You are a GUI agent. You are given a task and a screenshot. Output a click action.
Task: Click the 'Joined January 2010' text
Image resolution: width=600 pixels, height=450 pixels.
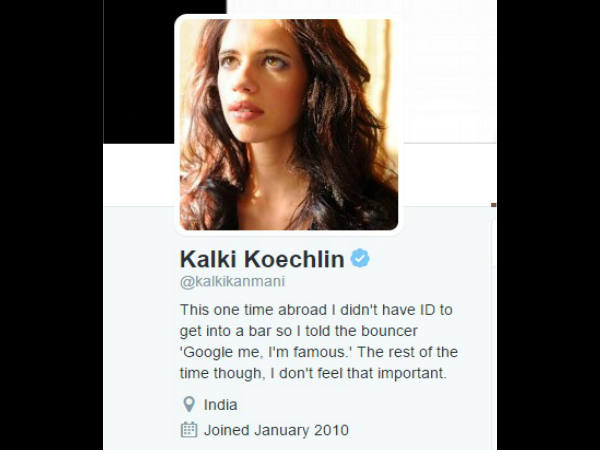[x=276, y=430]
